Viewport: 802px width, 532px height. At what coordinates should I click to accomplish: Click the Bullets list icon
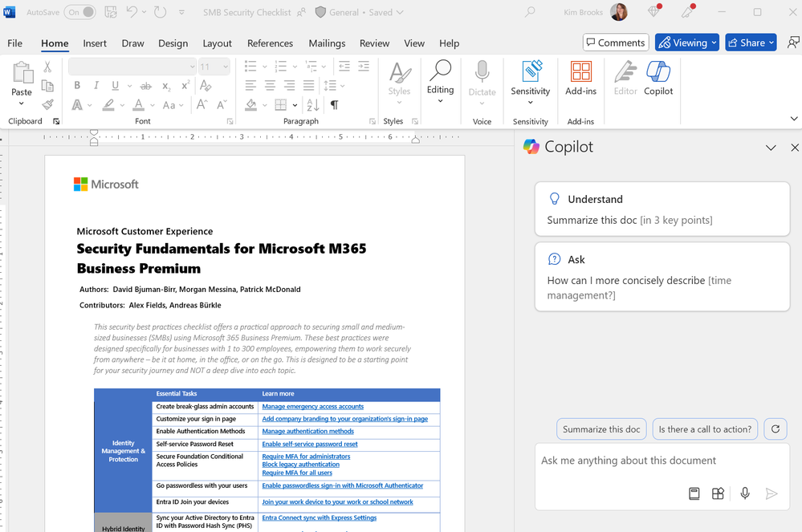250,67
